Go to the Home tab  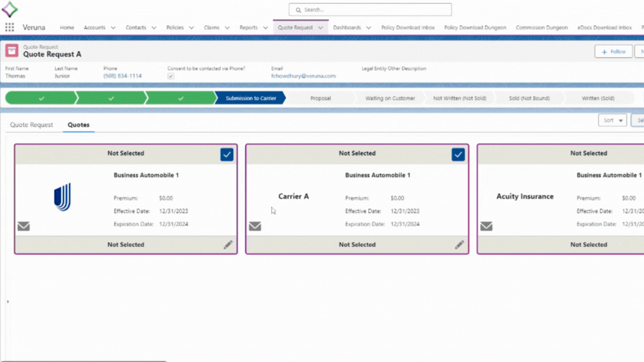pos(67,27)
